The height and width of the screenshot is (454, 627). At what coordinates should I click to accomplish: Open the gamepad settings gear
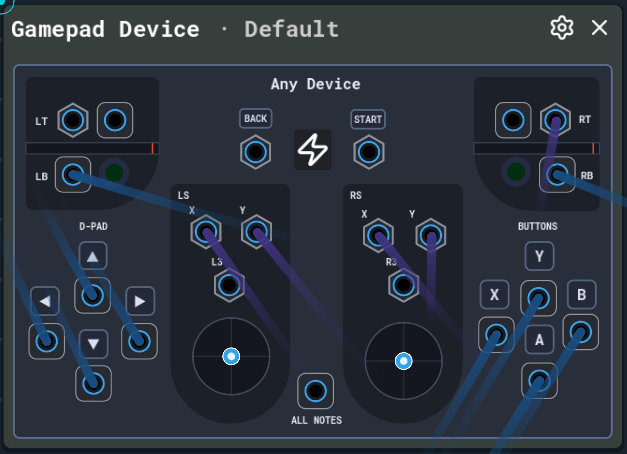click(562, 28)
